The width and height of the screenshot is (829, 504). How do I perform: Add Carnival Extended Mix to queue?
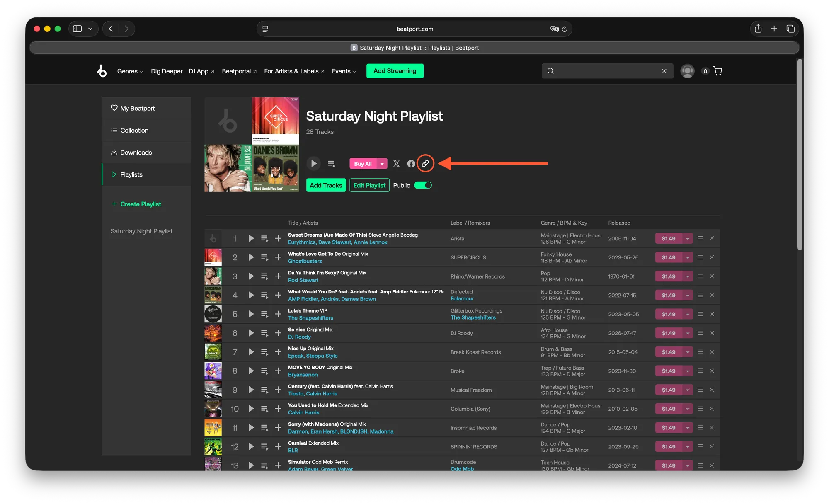[264, 446]
